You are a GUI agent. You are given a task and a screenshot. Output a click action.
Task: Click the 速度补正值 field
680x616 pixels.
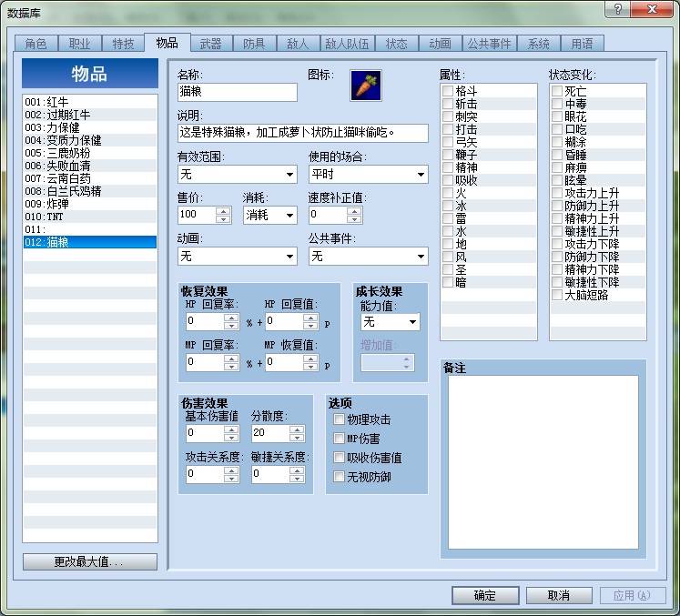329,215
